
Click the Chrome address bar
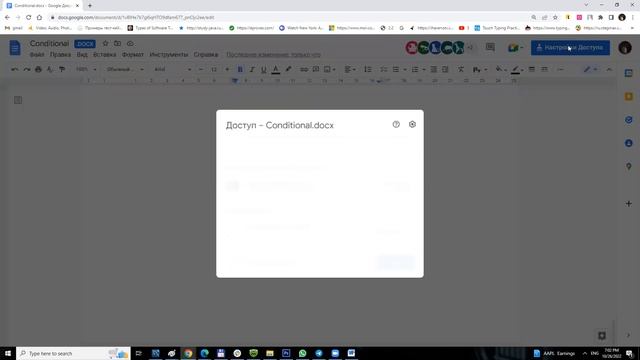[286, 18]
